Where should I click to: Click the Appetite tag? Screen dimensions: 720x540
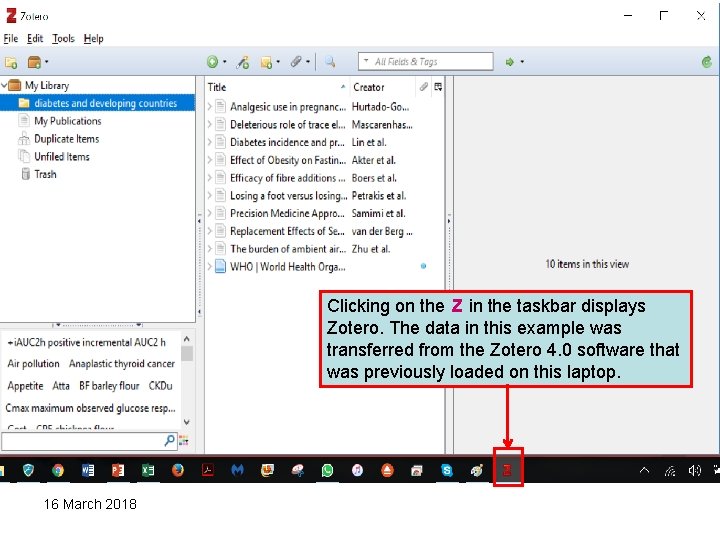pyautogui.click(x=25, y=386)
